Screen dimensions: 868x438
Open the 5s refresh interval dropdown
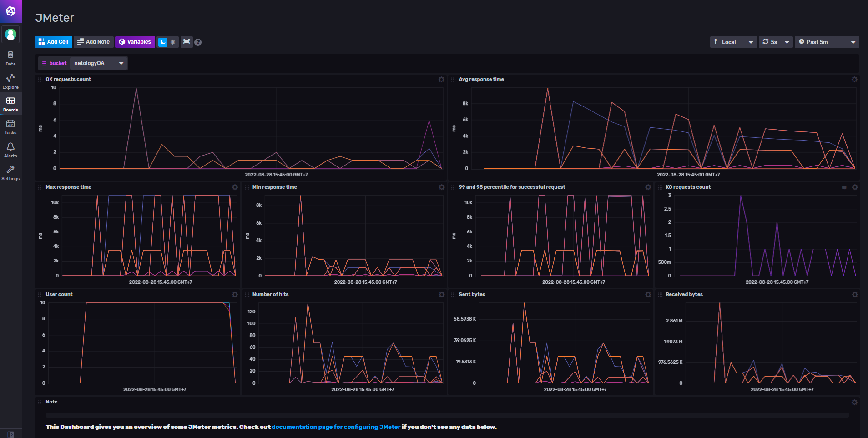click(x=775, y=42)
